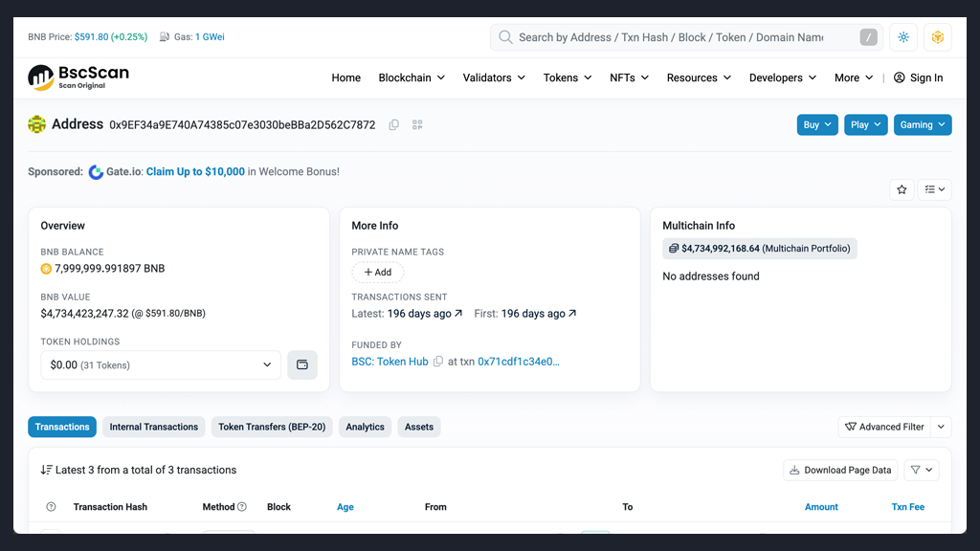Click Download Page Data button
Image resolution: width=980 pixels, height=551 pixels.
click(x=840, y=470)
